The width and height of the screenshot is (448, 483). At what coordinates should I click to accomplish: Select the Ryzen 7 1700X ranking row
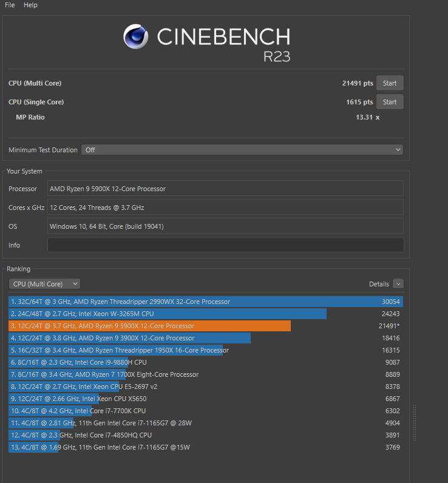tap(206, 374)
